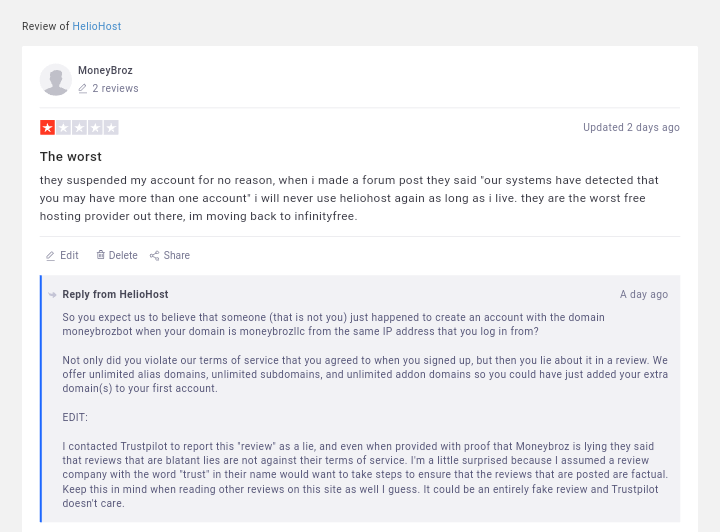The width and height of the screenshot is (720, 532).
Task: Select the fifth grey rating star
Action: (111, 128)
